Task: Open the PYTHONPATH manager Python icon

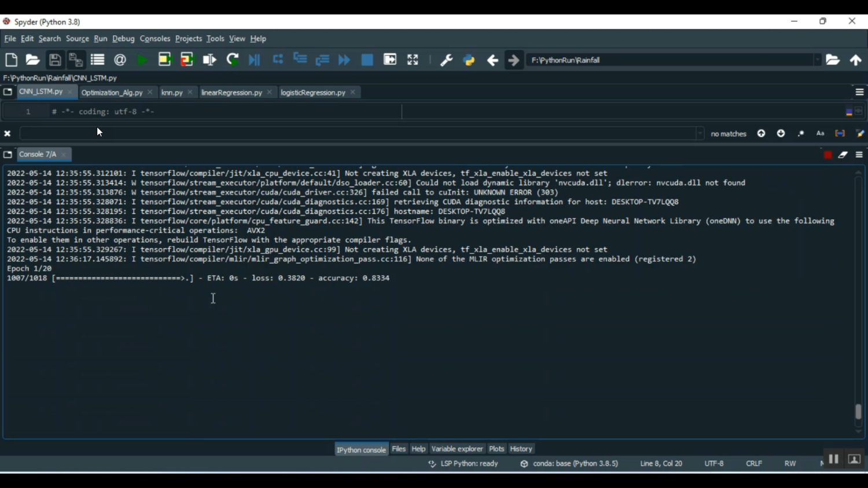Action: pos(469,60)
